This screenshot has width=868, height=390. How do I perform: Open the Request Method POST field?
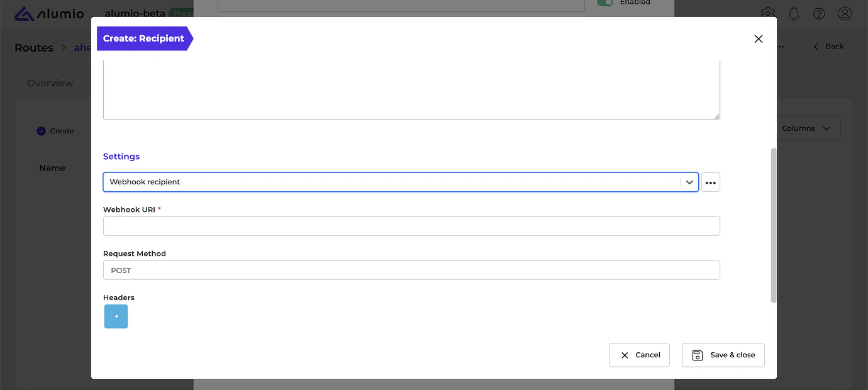pyautogui.click(x=411, y=270)
